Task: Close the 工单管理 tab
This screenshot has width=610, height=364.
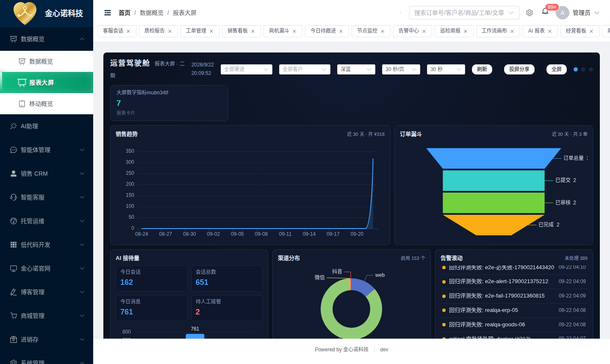Action: coord(211,31)
